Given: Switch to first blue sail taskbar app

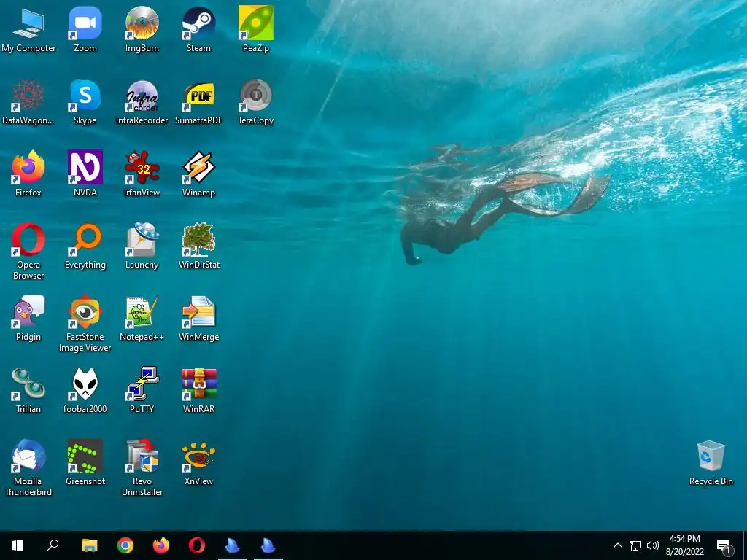Looking at the screenshot, I should point(233,545).
